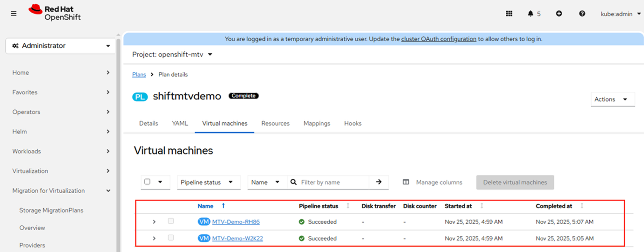This screenshot has height=252, width=644.
Task: Open the Project openshift-mtv selector
Action: (x=172, y=54)
